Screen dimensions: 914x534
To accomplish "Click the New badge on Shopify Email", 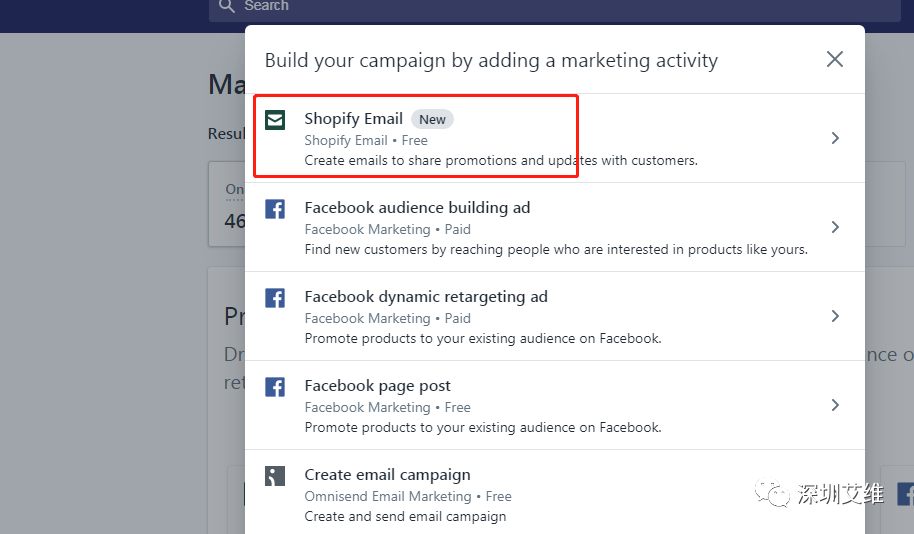I will point(432,119).
